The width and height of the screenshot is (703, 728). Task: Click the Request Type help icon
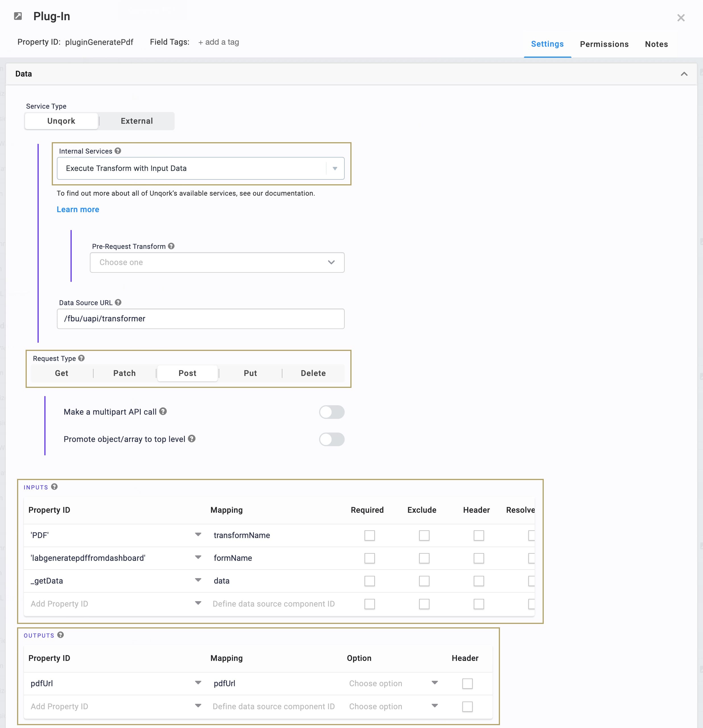(x=81, y=358)
